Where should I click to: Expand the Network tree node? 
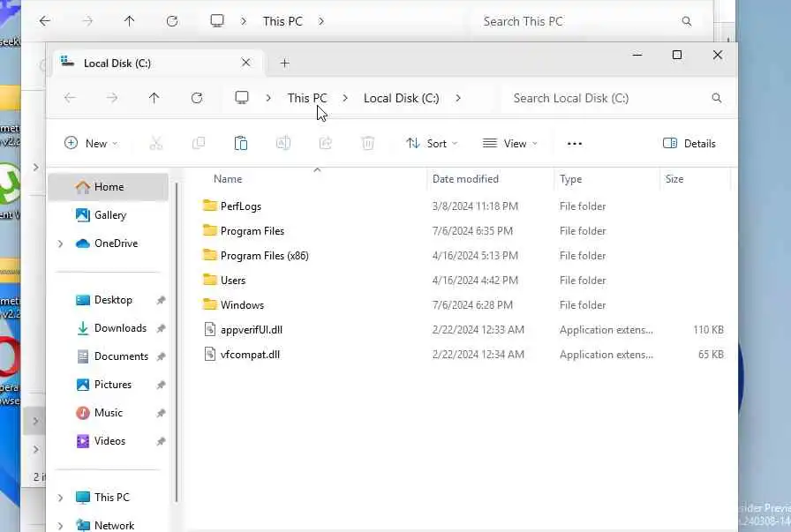(61, 526)
